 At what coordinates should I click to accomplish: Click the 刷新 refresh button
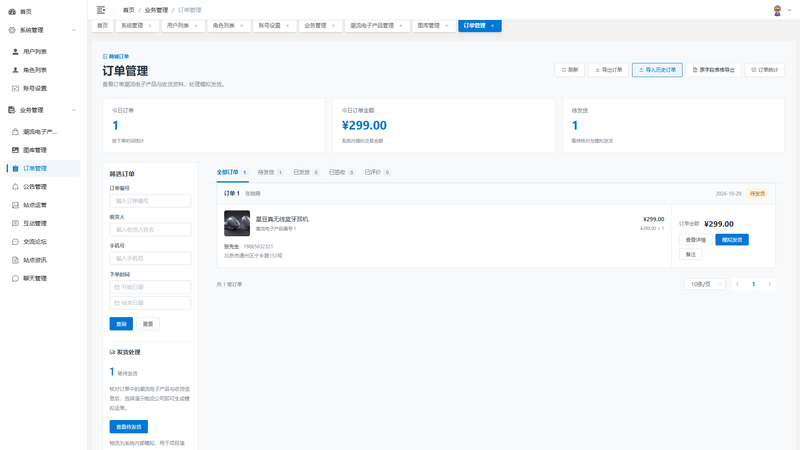pyautogui.click(x=569, y=70)
